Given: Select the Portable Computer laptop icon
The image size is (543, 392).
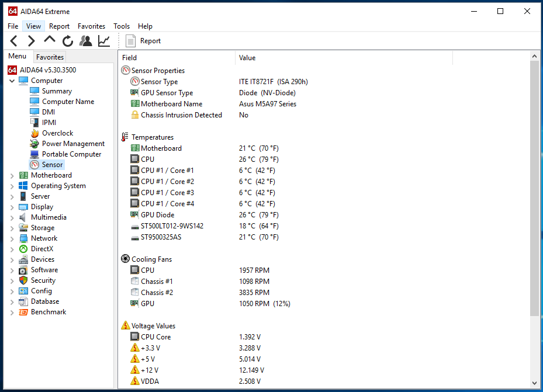Looking at the screenshot, I should (34, 154).
